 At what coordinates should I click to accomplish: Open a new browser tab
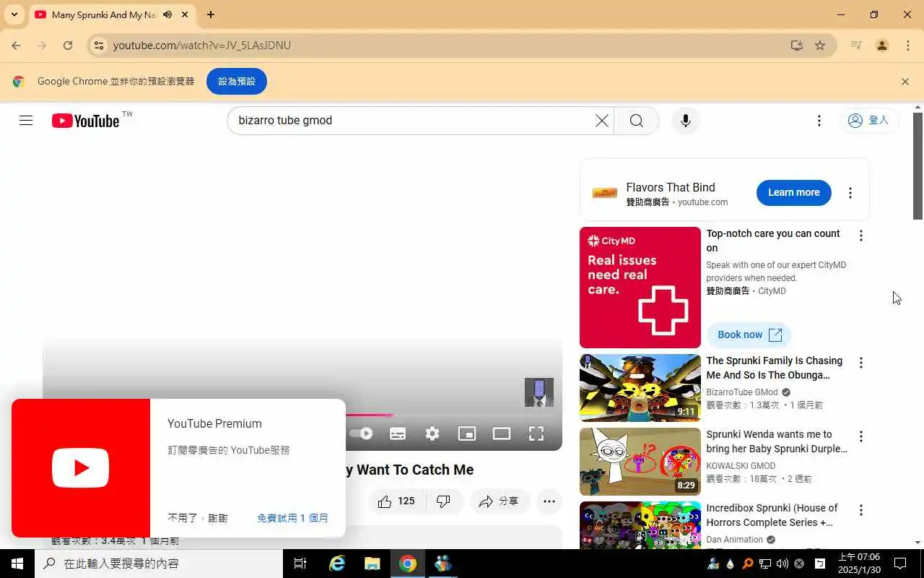point(211,14)
